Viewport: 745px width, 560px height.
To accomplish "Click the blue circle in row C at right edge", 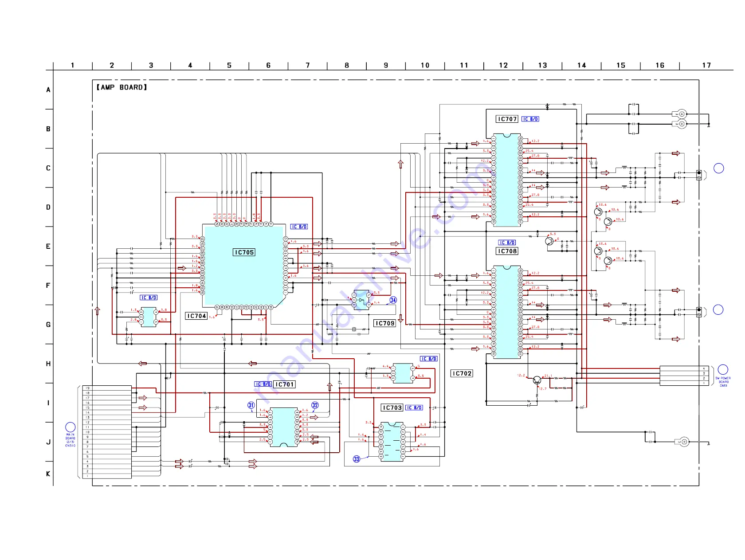I will pos(719,168).
